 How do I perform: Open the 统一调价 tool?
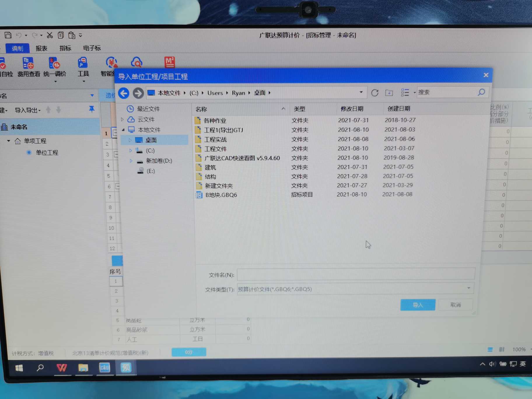(x=55, y=69)
